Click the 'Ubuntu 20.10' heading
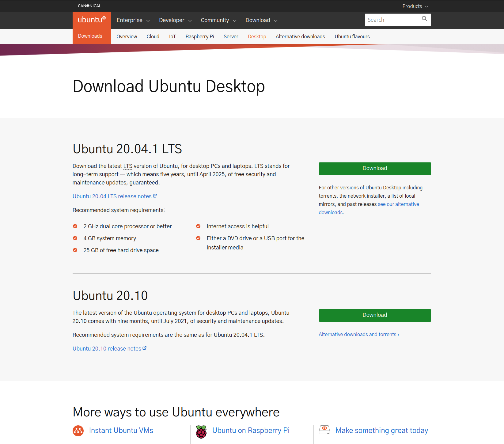This screenshot has width=504, height=444. pyautogui.click(x=110, y=296)
